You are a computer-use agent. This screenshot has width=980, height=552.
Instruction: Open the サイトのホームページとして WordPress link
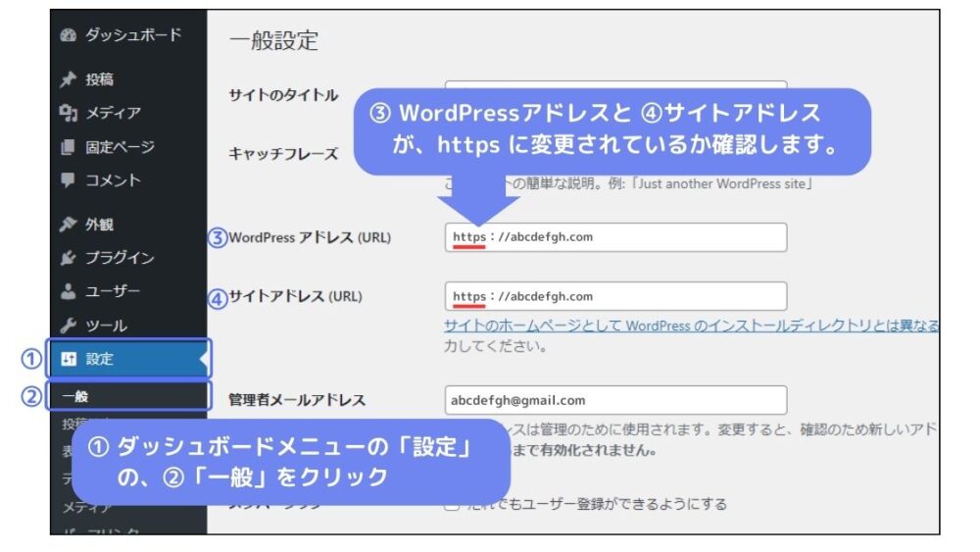(691, 326)
